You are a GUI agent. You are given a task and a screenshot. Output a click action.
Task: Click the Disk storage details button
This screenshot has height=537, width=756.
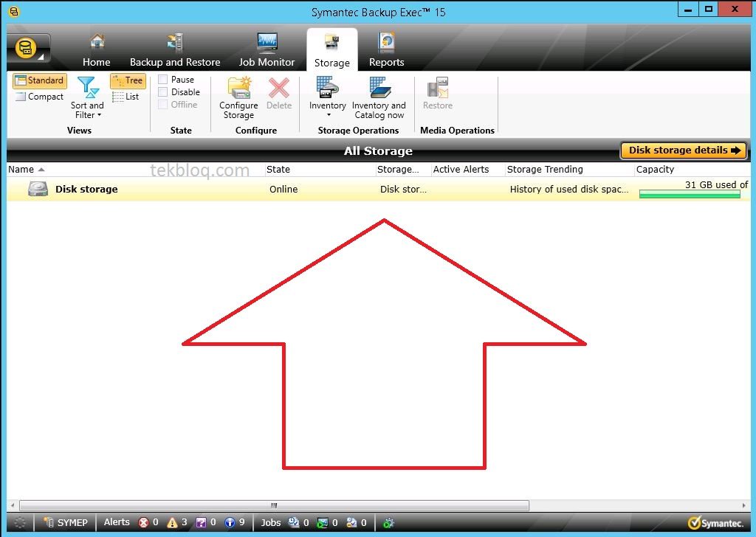pos(684,150)
